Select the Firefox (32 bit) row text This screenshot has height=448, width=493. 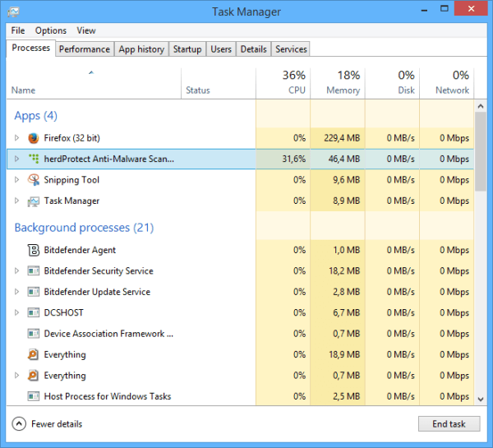tap(72, 138)
